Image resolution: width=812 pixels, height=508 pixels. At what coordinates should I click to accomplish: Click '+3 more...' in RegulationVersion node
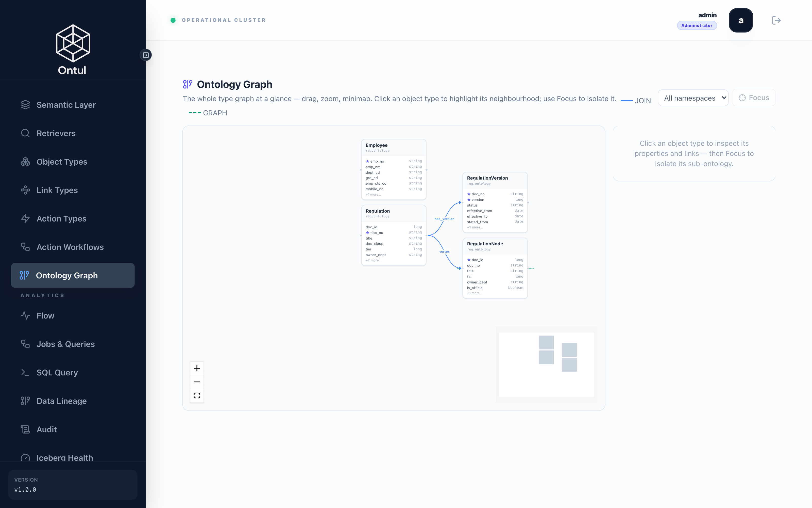tap(475, 228)
